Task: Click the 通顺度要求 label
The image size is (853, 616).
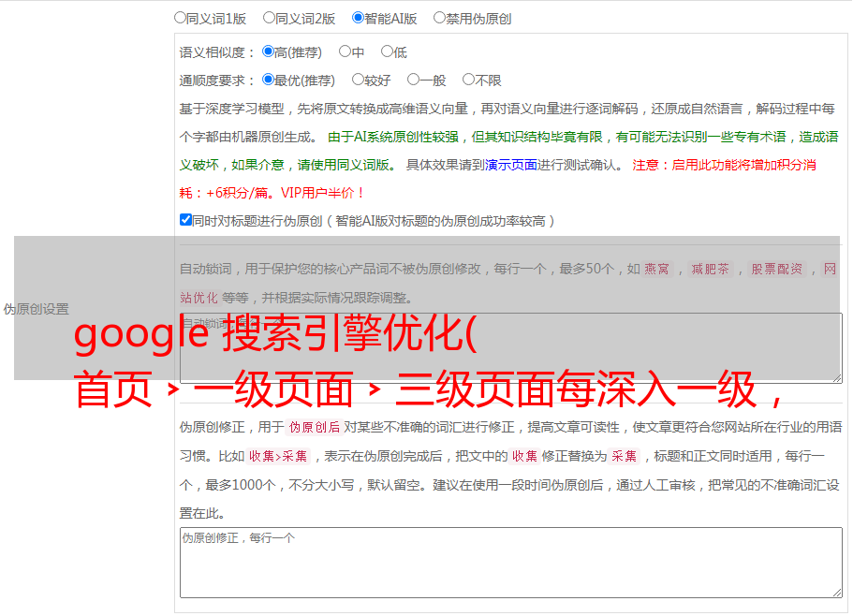Action: pyautogui.click(x=216, y=81)
